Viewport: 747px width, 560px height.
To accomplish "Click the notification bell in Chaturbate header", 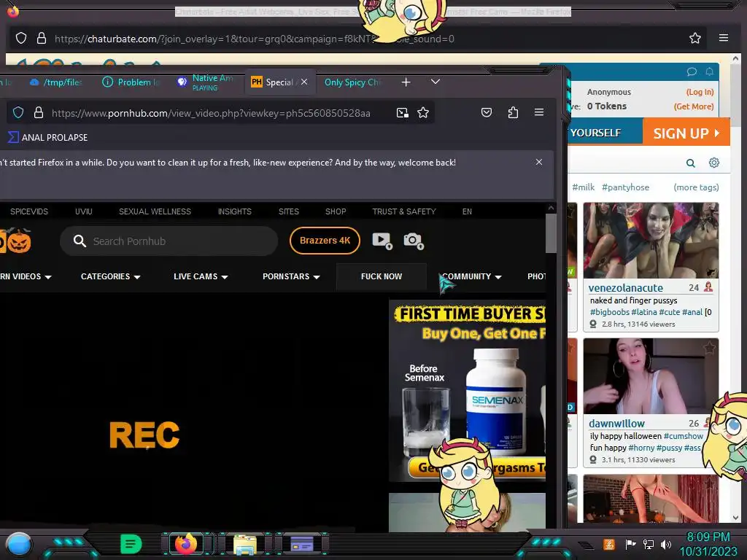I will pos(709,71).
